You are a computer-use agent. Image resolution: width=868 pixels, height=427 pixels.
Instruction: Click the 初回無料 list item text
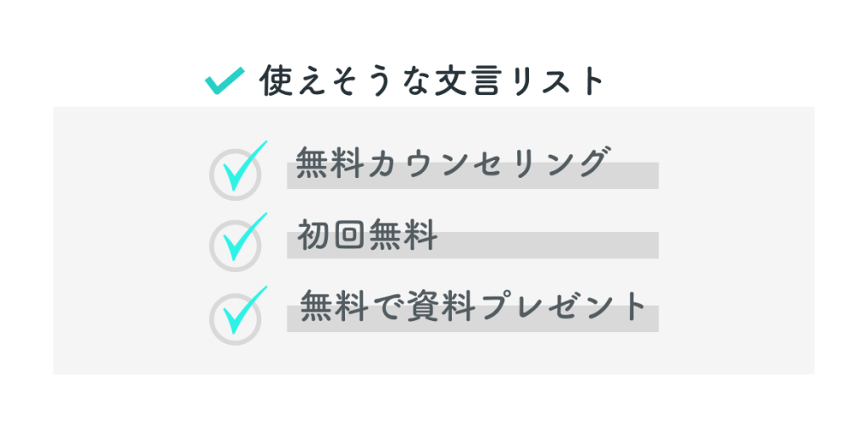click(367, 236)
